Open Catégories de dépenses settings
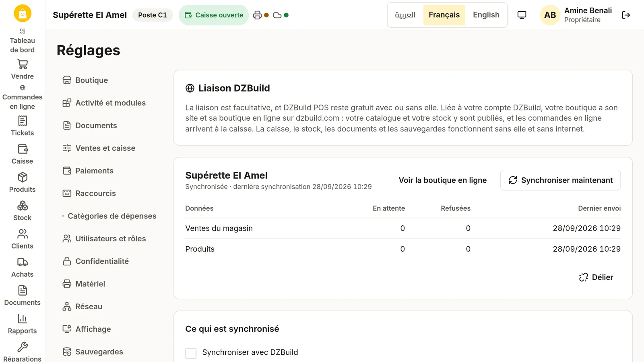644x362 pixels. [109, 216]
